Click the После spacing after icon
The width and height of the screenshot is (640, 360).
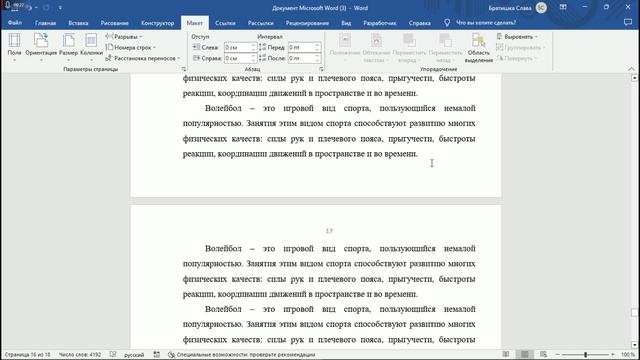tap(262, 58)
